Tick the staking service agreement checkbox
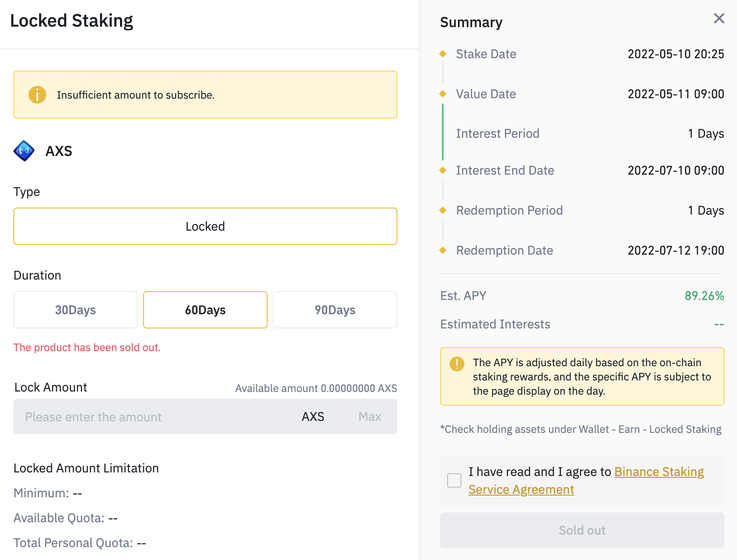 (454, 480)
